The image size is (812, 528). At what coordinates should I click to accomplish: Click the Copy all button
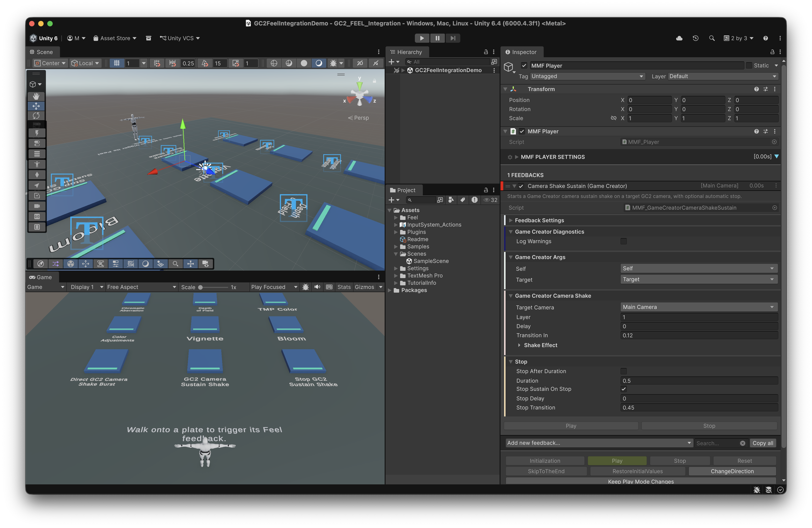point(763,443)
